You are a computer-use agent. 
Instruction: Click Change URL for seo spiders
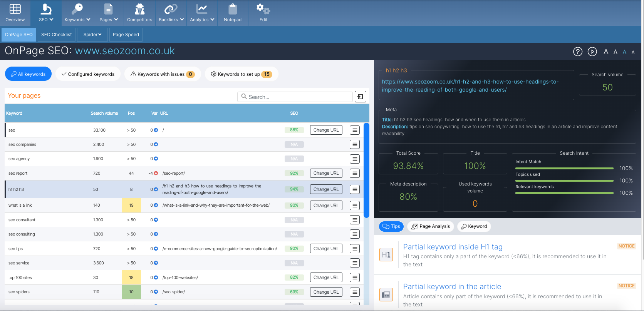(326, 292)
